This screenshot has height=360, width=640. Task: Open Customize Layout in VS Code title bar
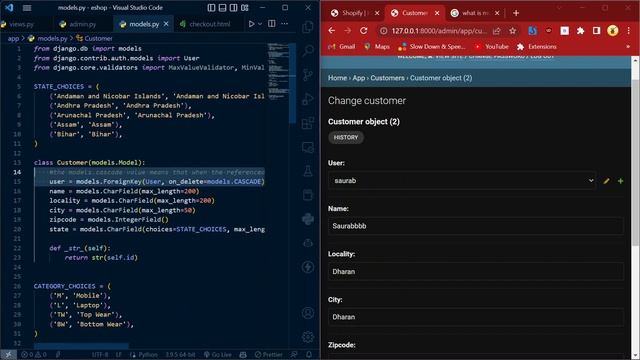point(244,8)
